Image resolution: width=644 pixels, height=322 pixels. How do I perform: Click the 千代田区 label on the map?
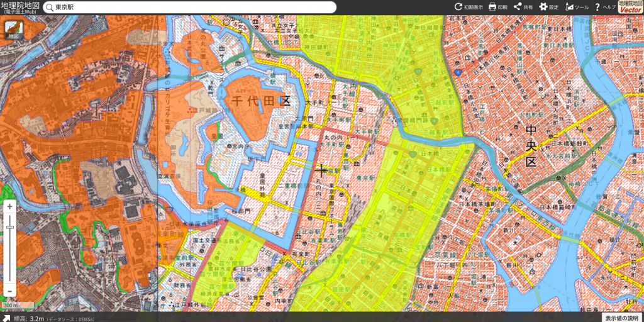260,101
